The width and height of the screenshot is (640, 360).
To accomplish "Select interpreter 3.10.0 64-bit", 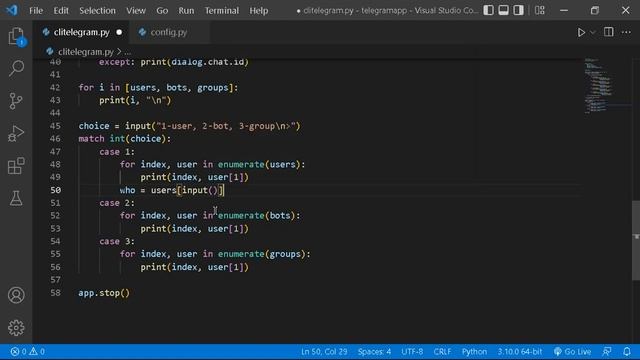I will tap(520, 351).
